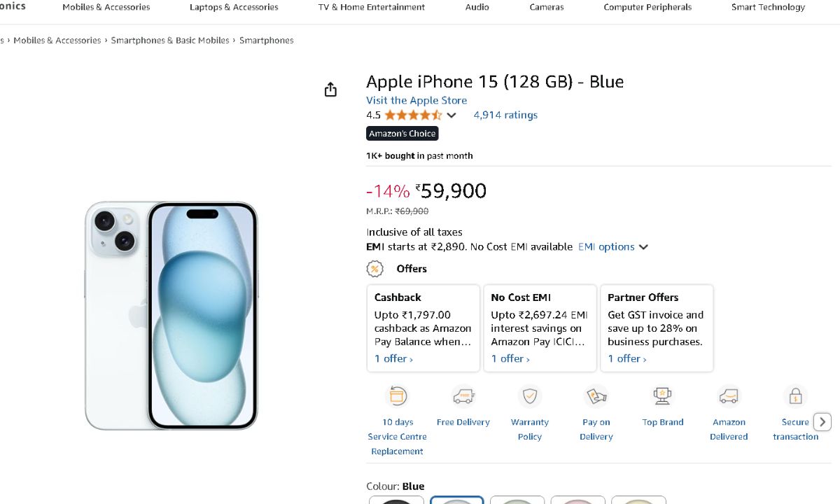Image resolution: width=840 pixels, height=504 pixels.
Task: Open the Cashback 1 offer link
Action: pyautogui.click(x=393, y=358)
